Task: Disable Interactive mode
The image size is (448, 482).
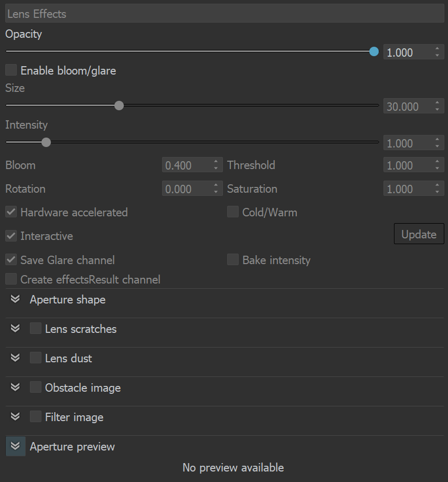Action: click(11, 236)
